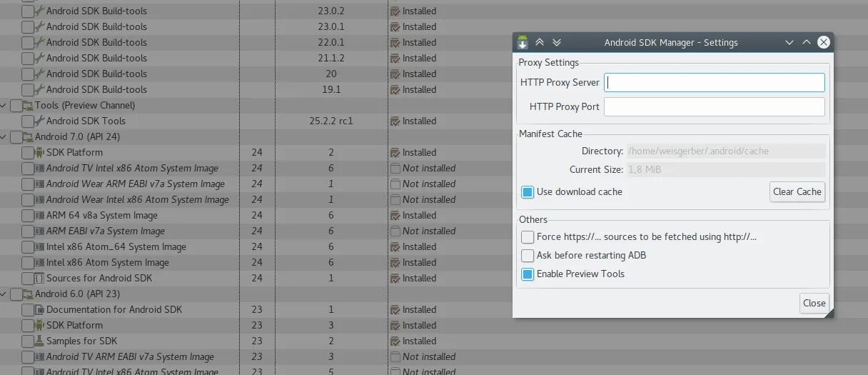Image resolution: width=868 pixels, height=375 pixels.
Task: Click the wrench icon of Build-tools 19.1 row
Action: 40,89
